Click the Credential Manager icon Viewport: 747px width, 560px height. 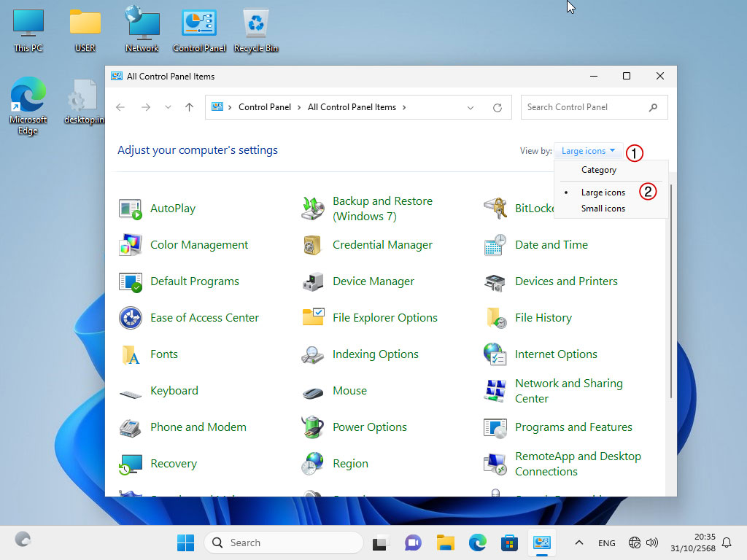[313, 245]
